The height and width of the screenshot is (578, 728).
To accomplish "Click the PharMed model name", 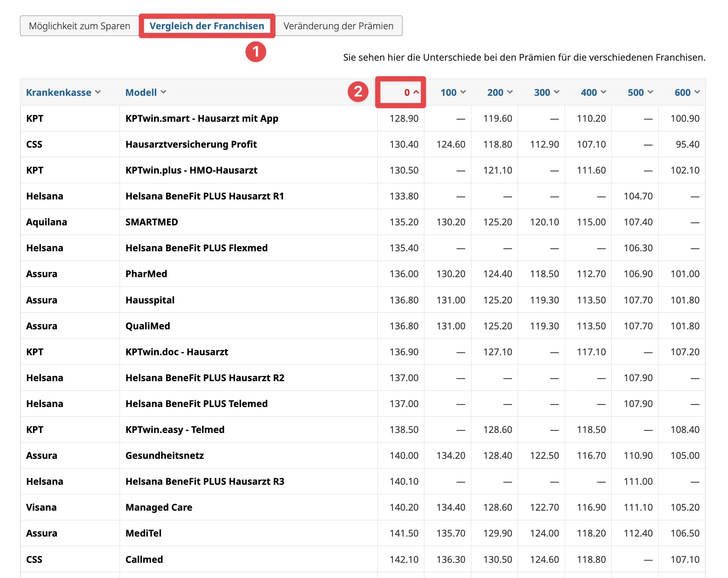I will click(146, 274).
